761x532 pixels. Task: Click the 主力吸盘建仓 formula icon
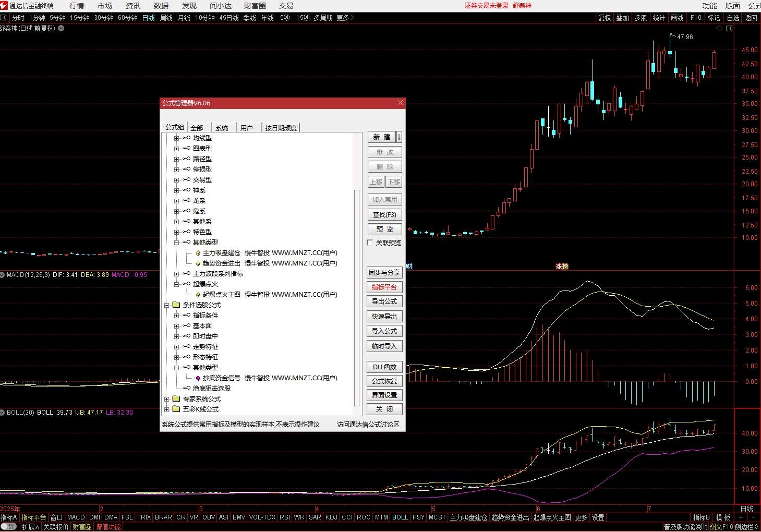198,253
